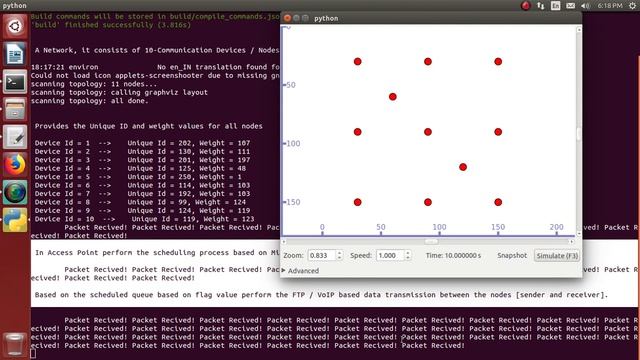
Task: Click 'scanning topology: all done.' line
Action: point(89,101)
